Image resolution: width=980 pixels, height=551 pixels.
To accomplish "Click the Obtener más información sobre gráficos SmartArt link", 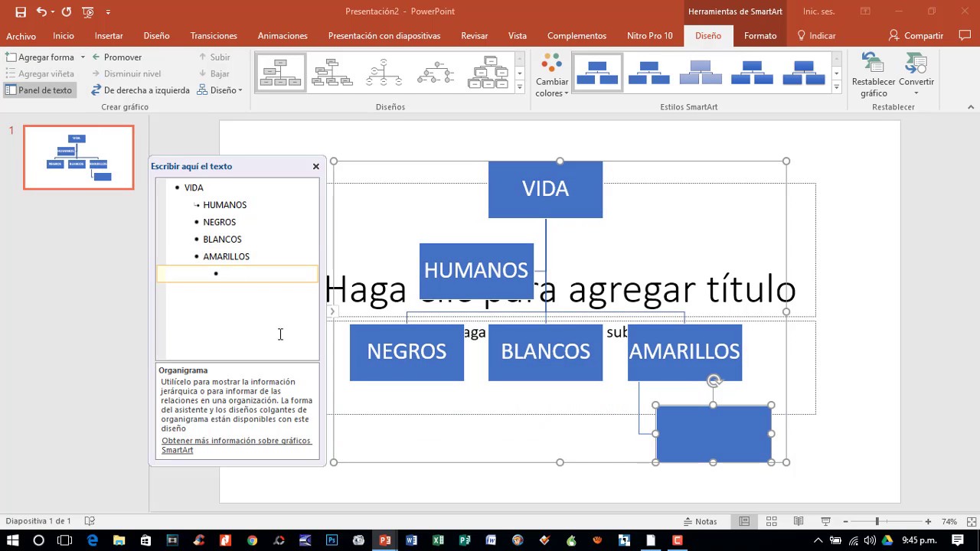I will (236, 445).
